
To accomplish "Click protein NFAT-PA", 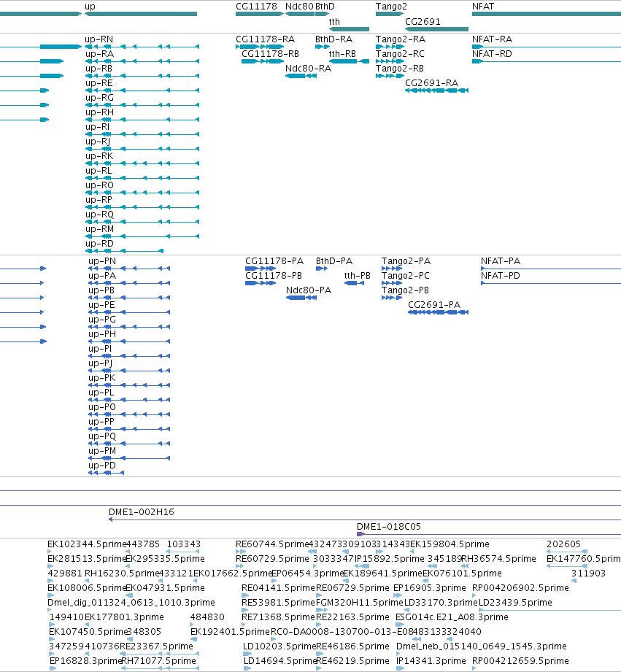I will [501, 261].
